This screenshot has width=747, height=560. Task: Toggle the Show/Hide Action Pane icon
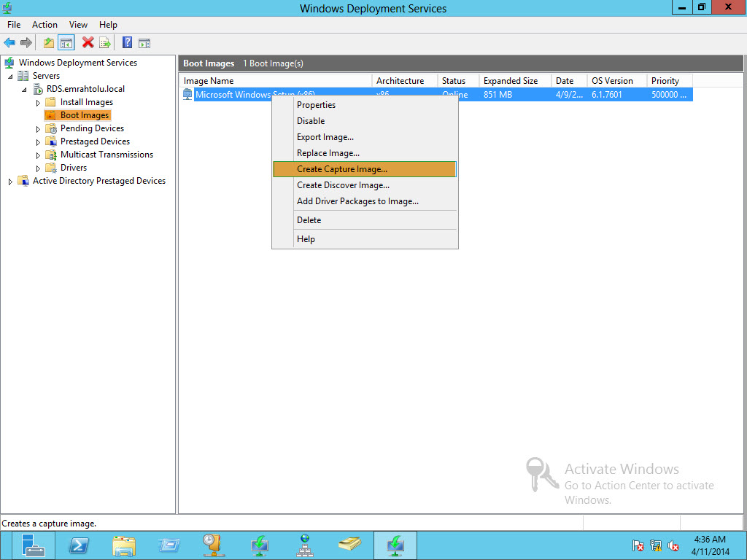tap(144, 43)
